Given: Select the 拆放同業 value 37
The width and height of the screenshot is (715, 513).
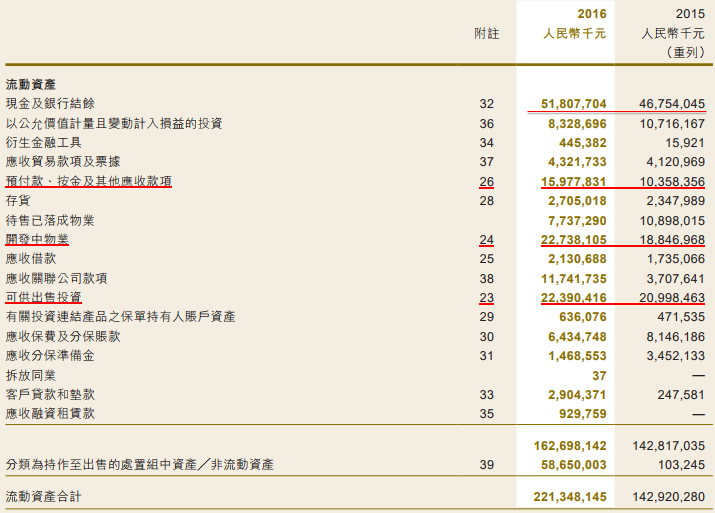Looking at the screenshot, I should pyautogui.click(x=599, y=375).
